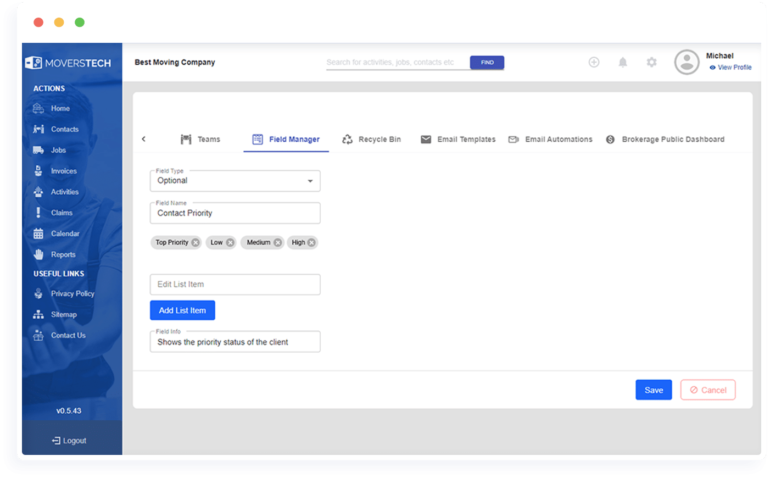
Task: Click the Cancel button
Action: pyautogui.click(x=708, y=390)
